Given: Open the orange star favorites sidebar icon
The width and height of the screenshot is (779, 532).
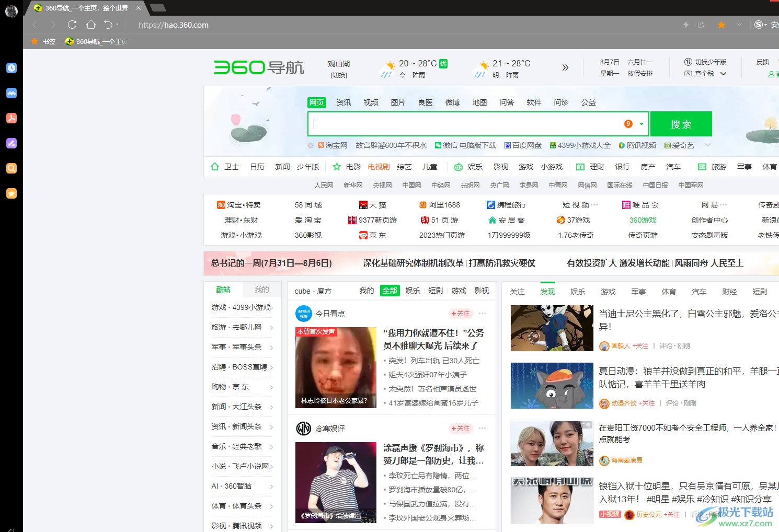Looking at the screenshot, I should point(12,193).
